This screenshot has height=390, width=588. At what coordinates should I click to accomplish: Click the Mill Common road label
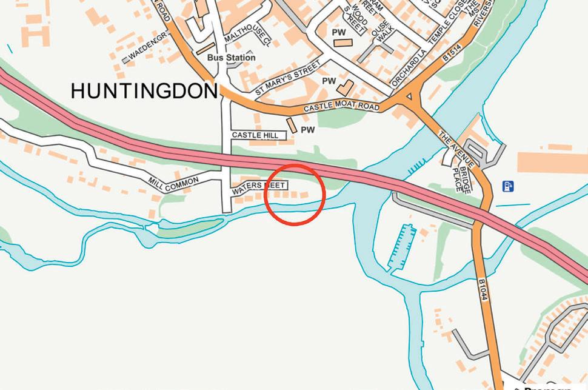click(x=173, y=184)
